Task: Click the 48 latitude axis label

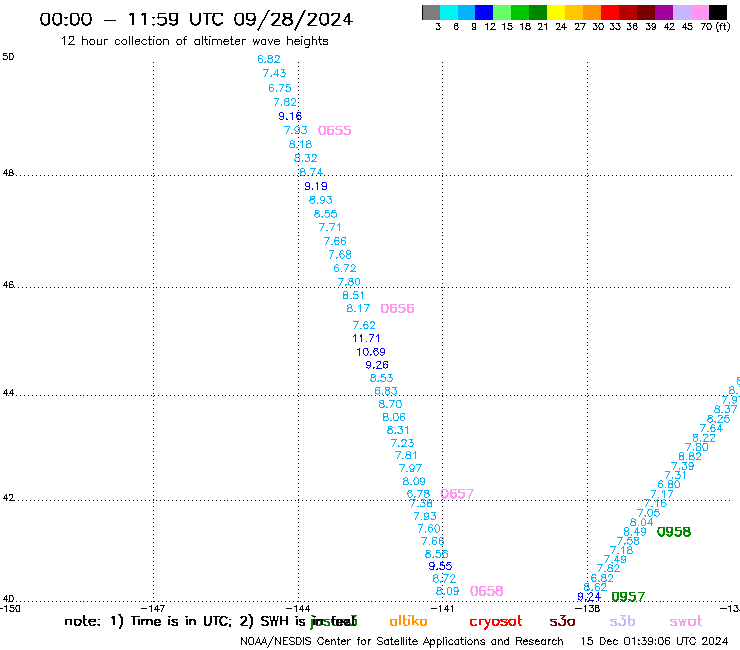Action: coord(8,173)
